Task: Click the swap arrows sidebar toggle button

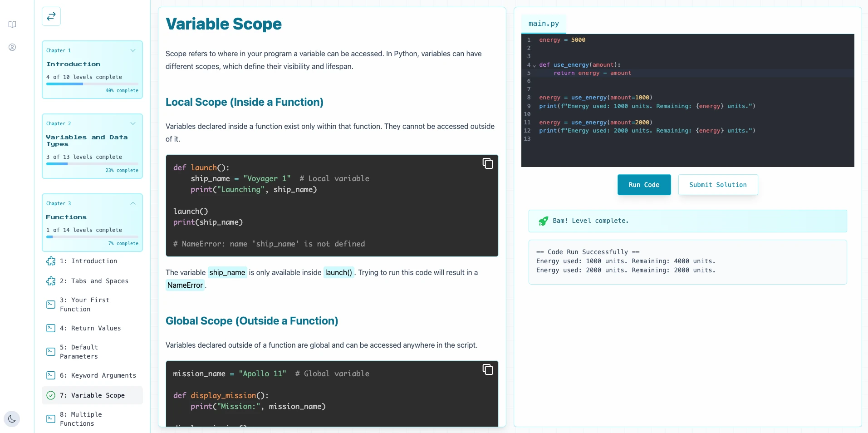Action: (x=51, y=16)
